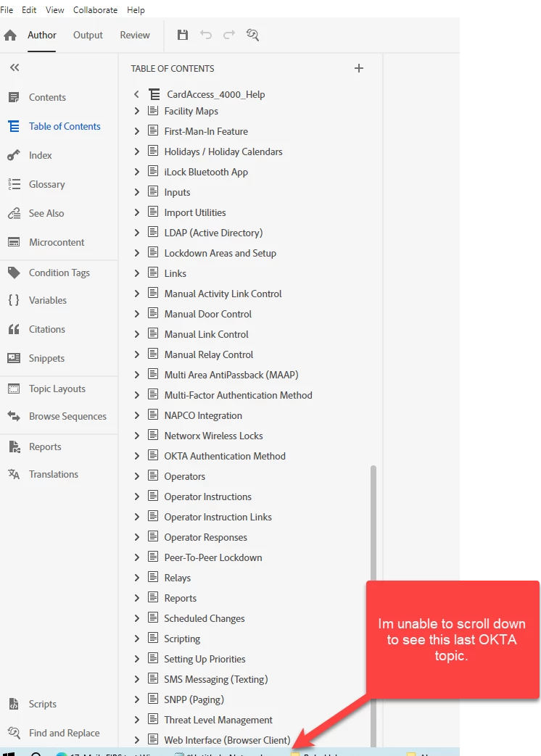Click the Save All icon

(x=182, y=35)
